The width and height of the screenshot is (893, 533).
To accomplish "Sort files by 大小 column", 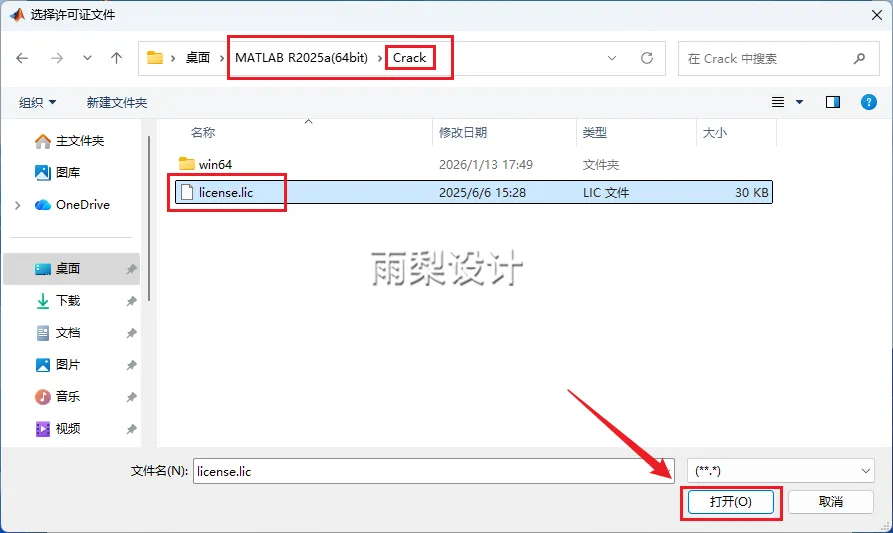I will [715, 133].
